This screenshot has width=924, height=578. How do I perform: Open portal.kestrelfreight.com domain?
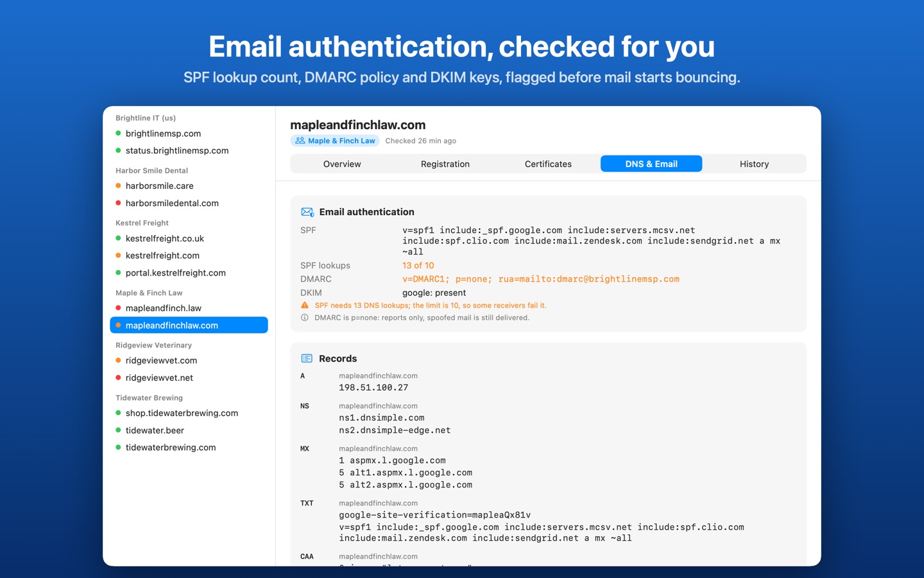point(189,273)
